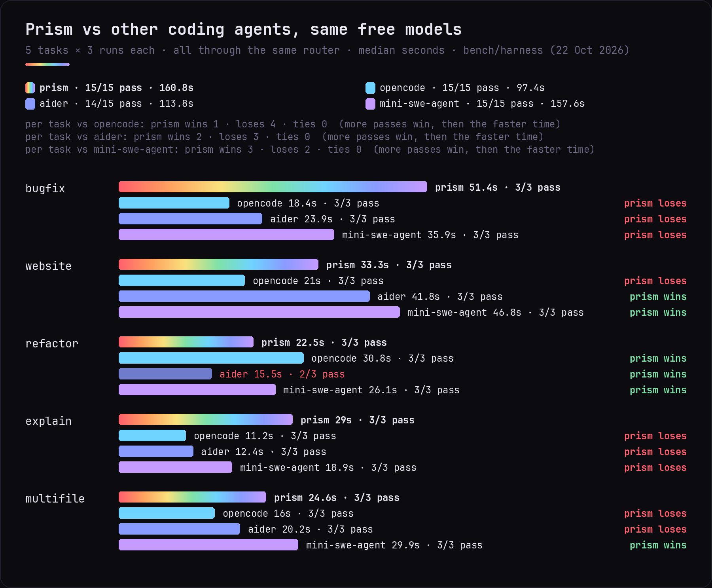The height and width of the screenshot is (588, 712).
Task: Click the 'per task vs opencode' summary line
Action: (x=293, y=124)
